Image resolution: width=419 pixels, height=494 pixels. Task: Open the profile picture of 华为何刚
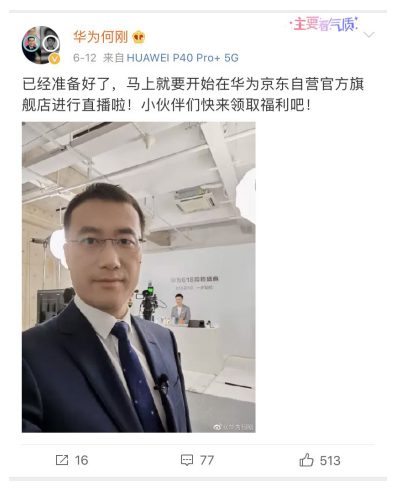pos(41,45)
